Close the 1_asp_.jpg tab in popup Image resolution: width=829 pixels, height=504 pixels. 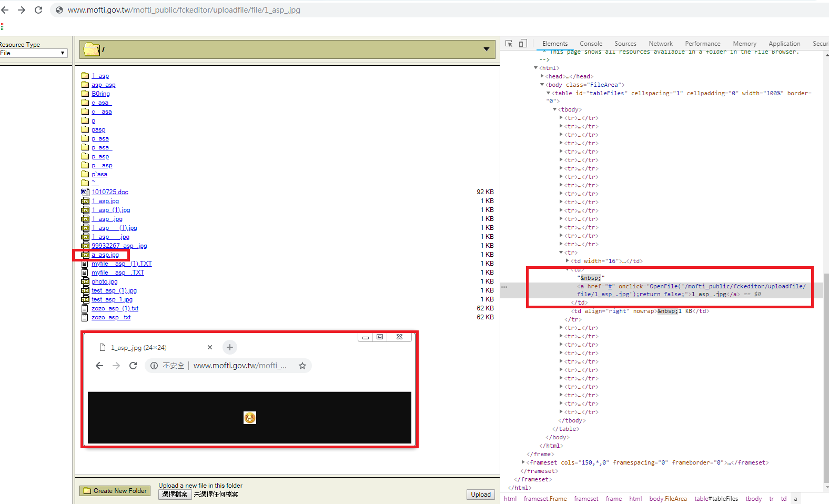pos(210,347)
